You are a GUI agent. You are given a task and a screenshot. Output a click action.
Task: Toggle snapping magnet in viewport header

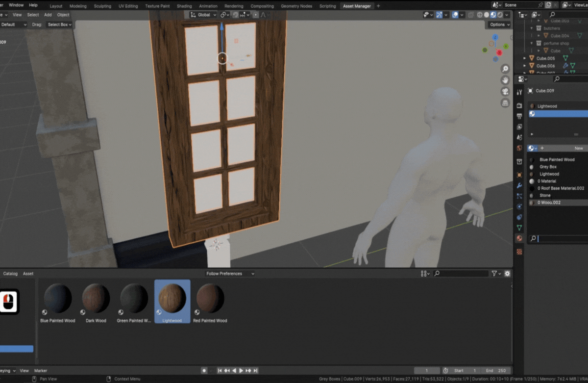(236, 15)
